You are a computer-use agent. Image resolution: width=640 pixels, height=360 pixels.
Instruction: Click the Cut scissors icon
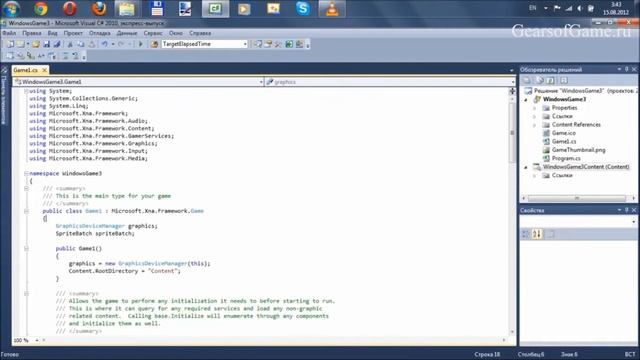point(70,44)
